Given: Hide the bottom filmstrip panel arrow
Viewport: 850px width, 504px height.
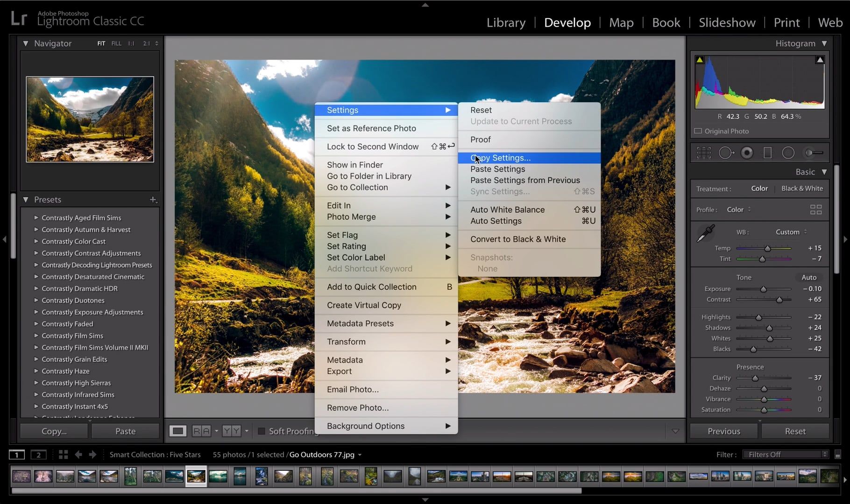Looking at the screenshot, I should pos(425,500).
